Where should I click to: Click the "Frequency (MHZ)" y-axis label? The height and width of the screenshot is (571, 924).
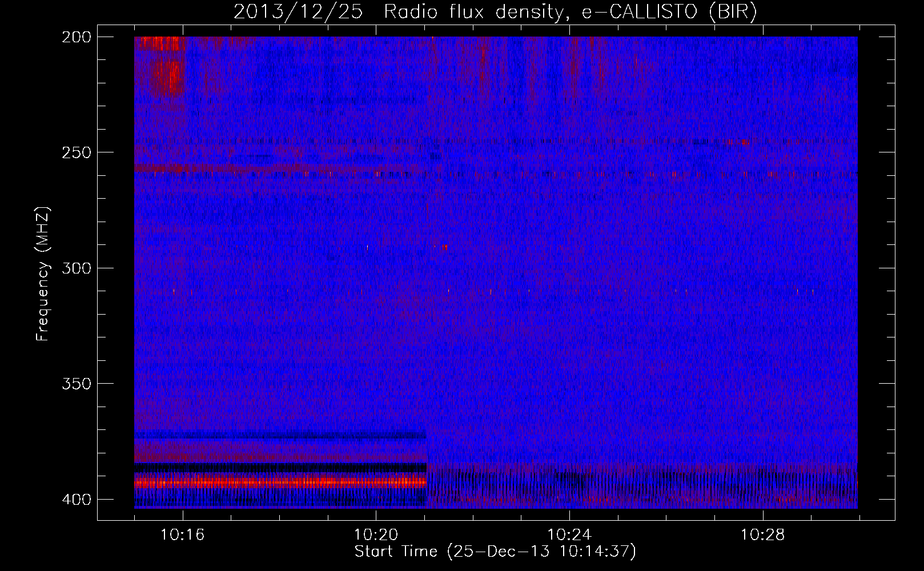click(43, 274)
